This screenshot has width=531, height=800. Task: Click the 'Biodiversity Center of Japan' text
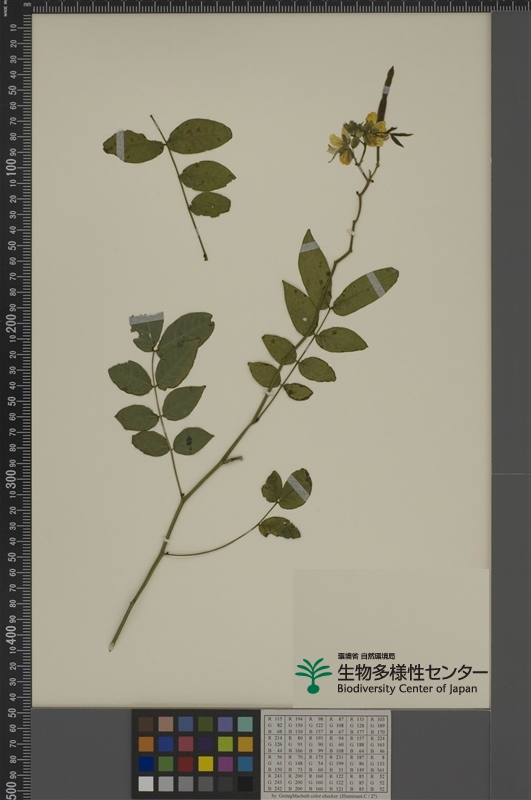click(407, 689)
